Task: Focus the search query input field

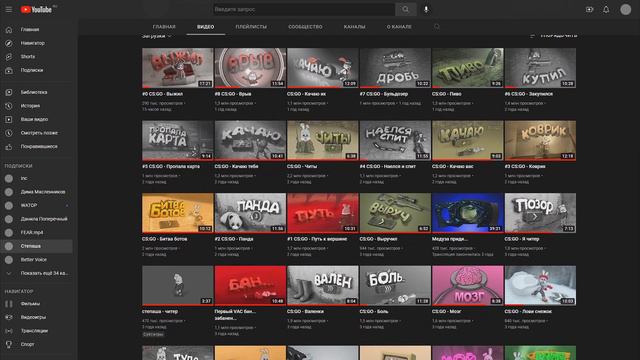Action: tap(304, 9)
